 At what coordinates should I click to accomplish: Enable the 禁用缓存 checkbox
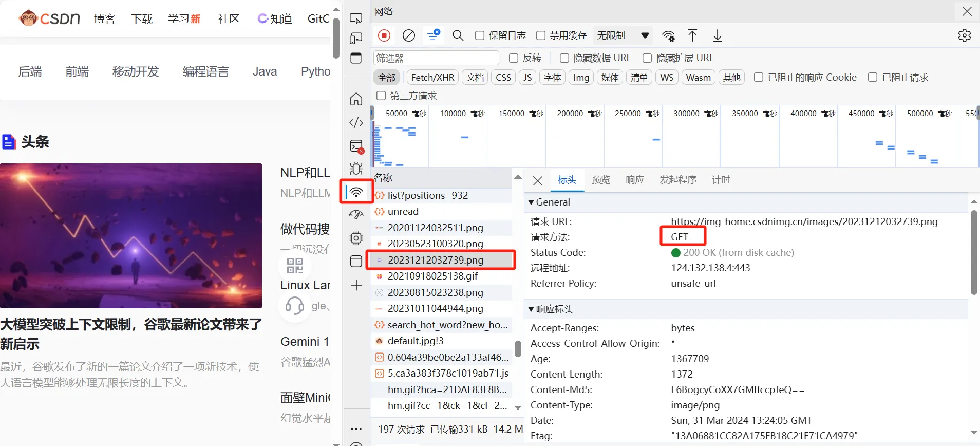point(541,35)
